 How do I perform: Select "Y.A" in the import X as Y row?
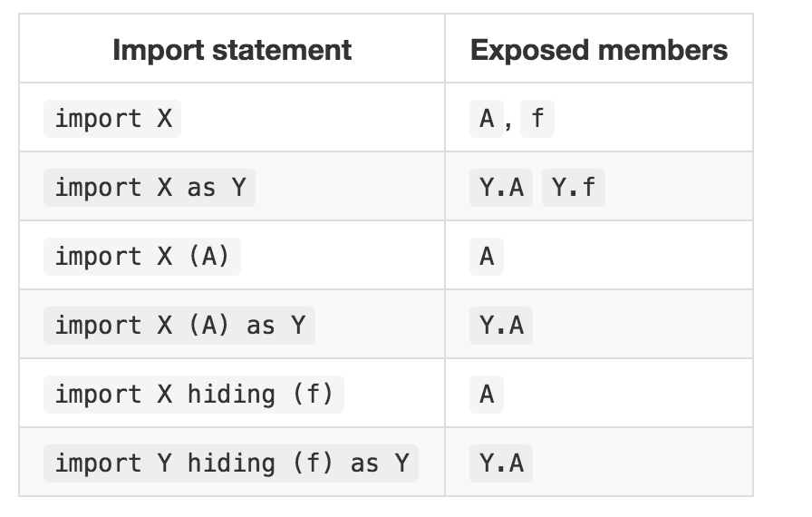501,188
